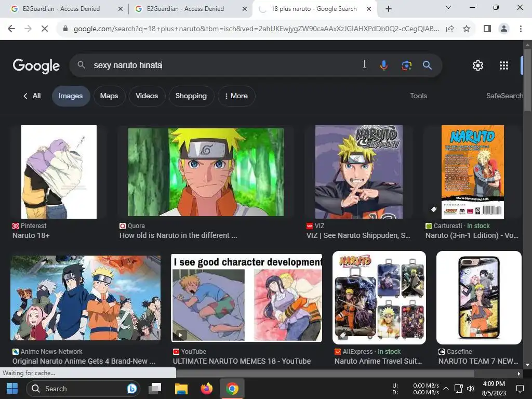
Task: Open Quora Naruto age image result
Action: 206,172
